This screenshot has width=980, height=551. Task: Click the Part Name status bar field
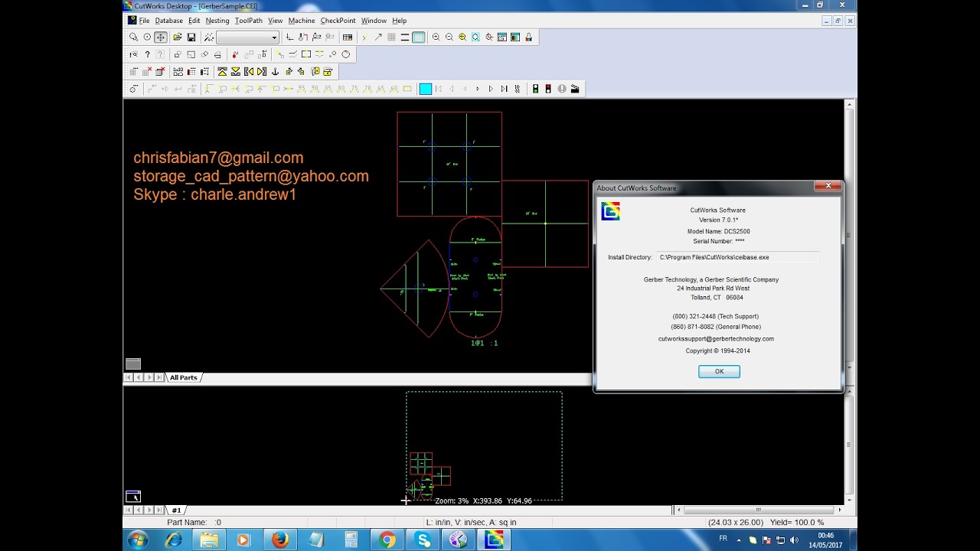[194, 522]
